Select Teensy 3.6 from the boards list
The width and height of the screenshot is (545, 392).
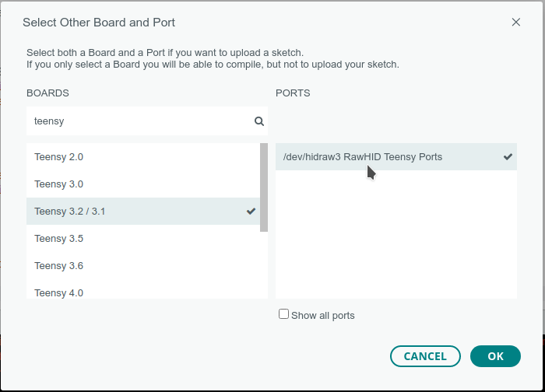[x=143, y=266]
